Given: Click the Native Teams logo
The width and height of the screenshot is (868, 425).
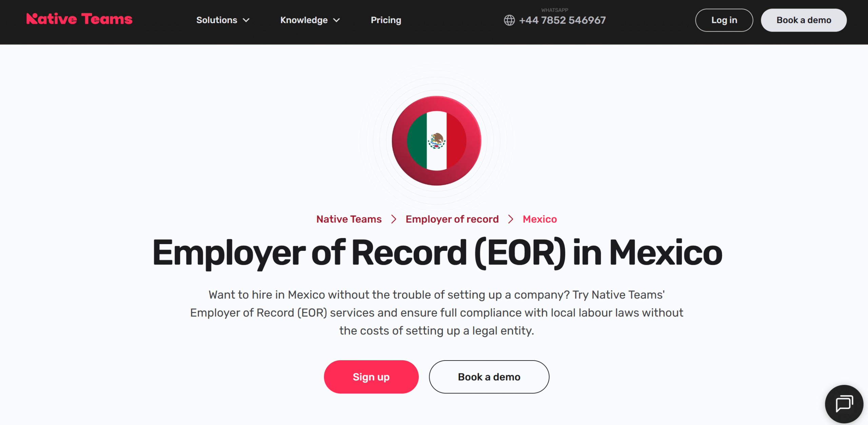Looking at the screenshot, I should tap(79, 19).
